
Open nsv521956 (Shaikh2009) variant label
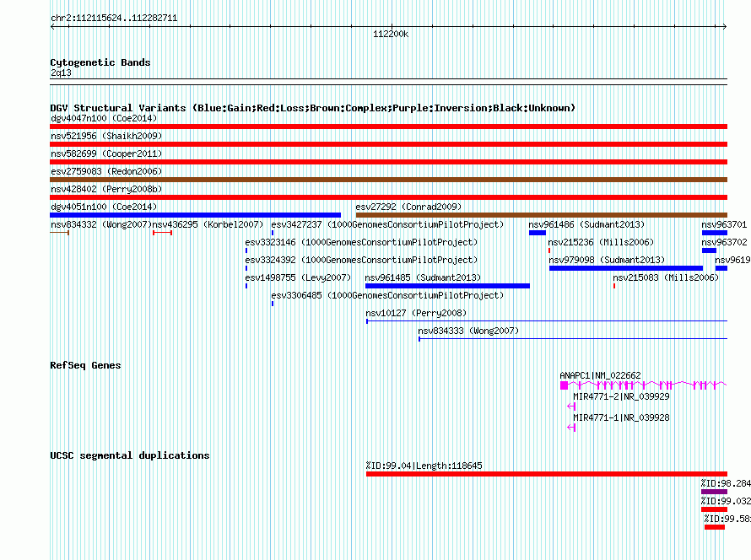click(106, 136)
